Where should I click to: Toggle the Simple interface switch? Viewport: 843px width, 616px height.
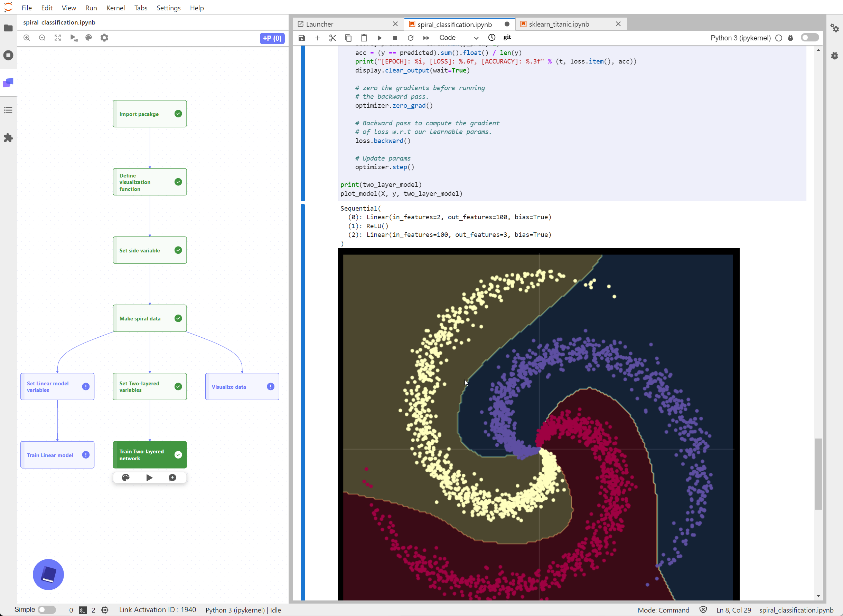click(47, 610)
